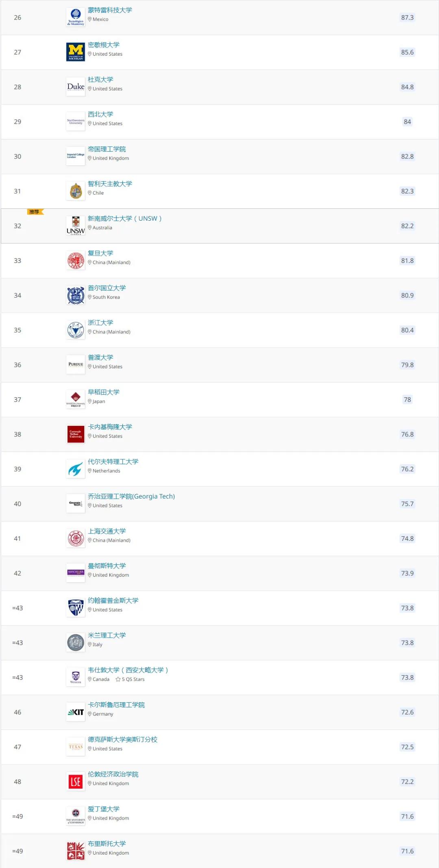Open the 蒙特雷科技大学 university link
The width and height of the screenshot is (439, 868).
point(110,10)
